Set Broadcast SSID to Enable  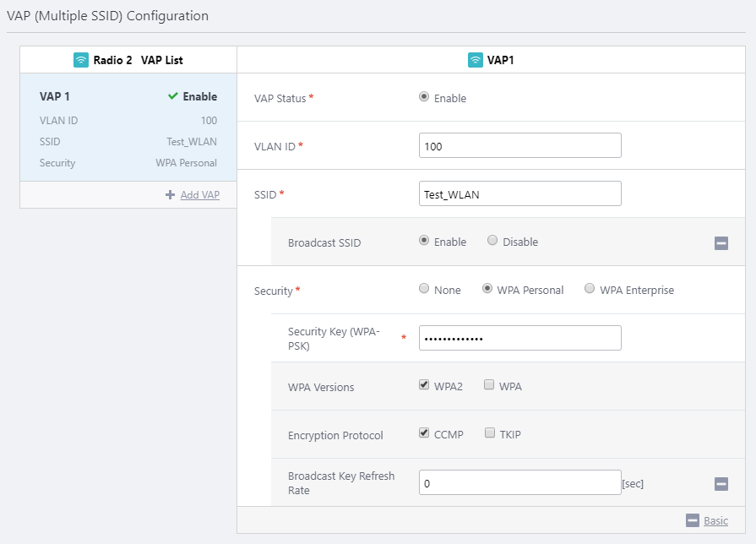click(x=424, y=240)
